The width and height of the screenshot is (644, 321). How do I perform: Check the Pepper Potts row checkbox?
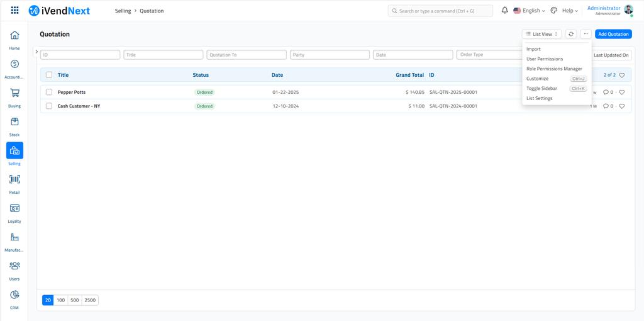pos(49,93)
